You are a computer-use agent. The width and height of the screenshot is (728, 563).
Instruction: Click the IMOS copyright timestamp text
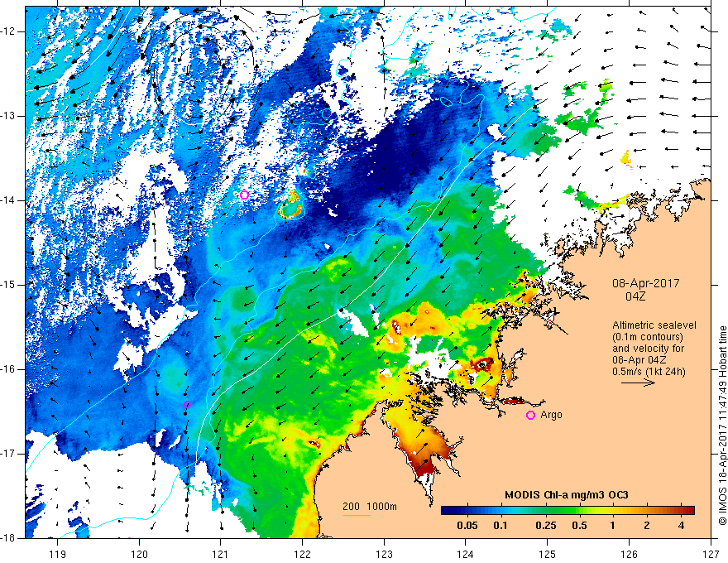[722, 426]
